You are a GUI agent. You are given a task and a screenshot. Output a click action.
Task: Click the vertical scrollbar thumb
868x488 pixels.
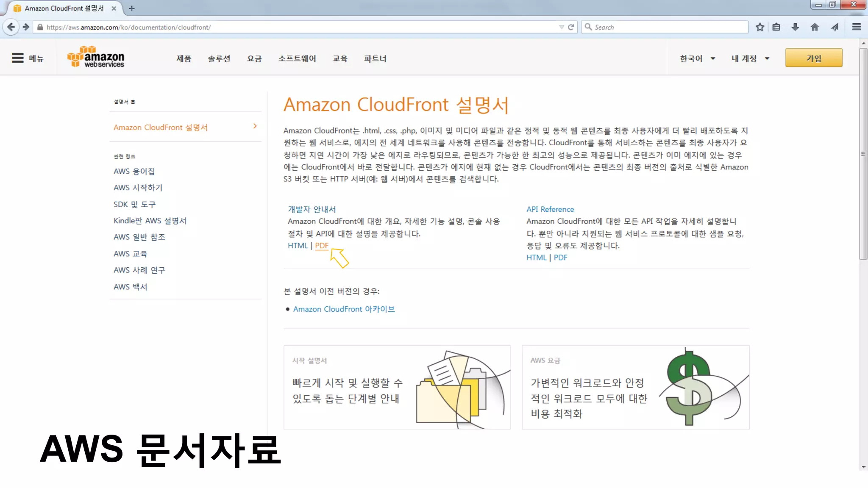[x=863, y=154]
